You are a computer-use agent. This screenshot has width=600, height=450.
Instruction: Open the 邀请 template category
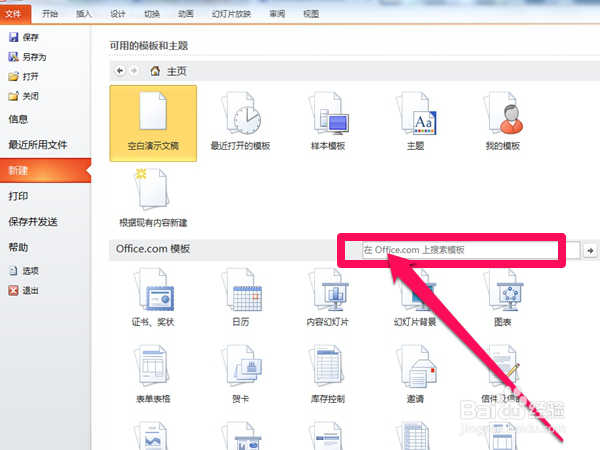[x=416, y=374]
